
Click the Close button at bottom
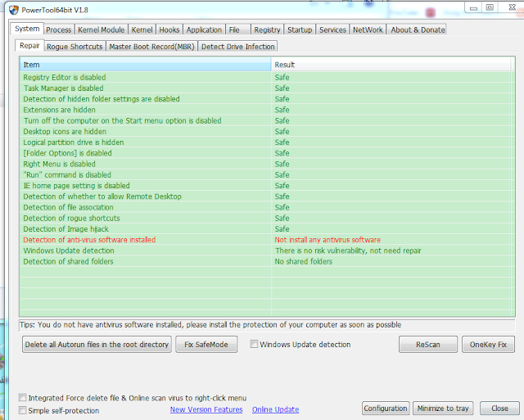499,409
